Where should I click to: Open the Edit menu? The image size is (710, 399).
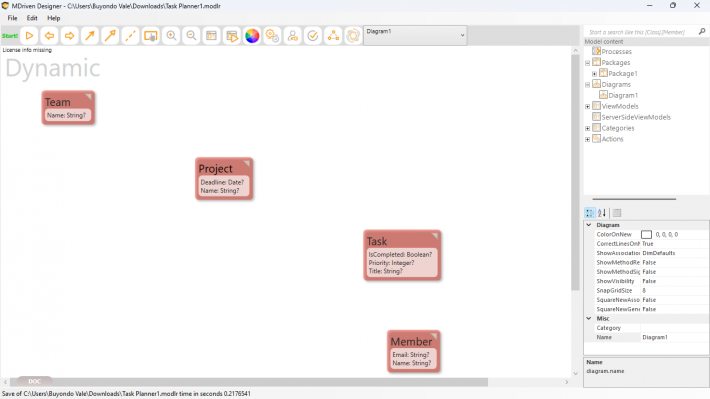pos(32,18)
